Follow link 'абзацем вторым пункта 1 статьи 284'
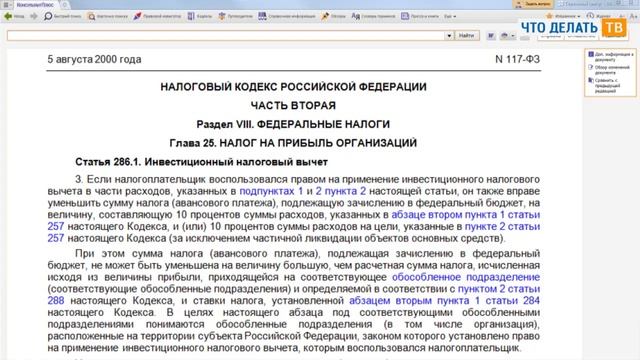This screenshot has height=360, width=640. [444, 301]
